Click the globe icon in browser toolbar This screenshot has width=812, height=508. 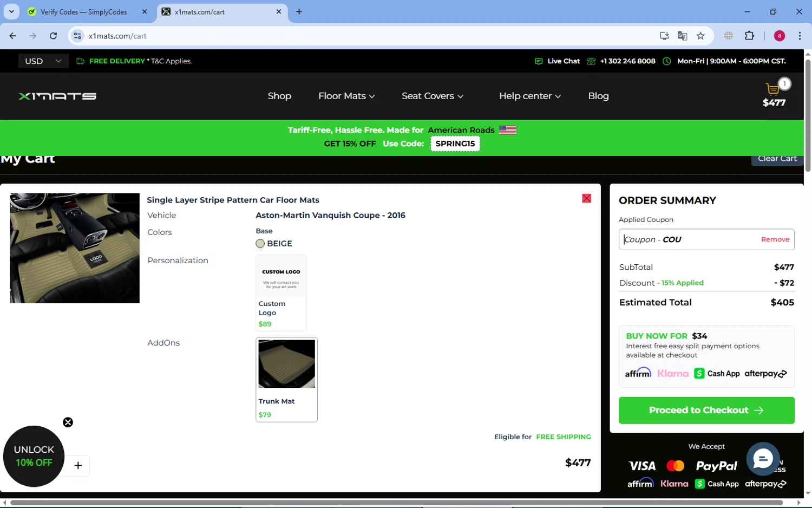click(x=729, y=36)
